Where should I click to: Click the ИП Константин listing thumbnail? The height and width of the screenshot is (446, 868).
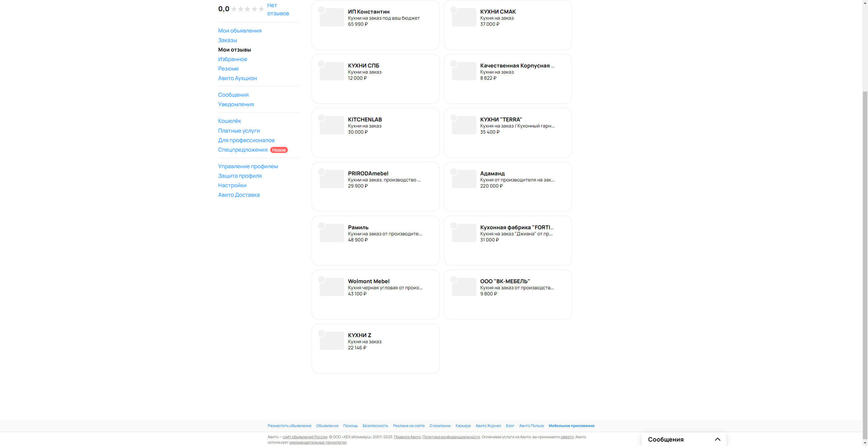(332, 17)
